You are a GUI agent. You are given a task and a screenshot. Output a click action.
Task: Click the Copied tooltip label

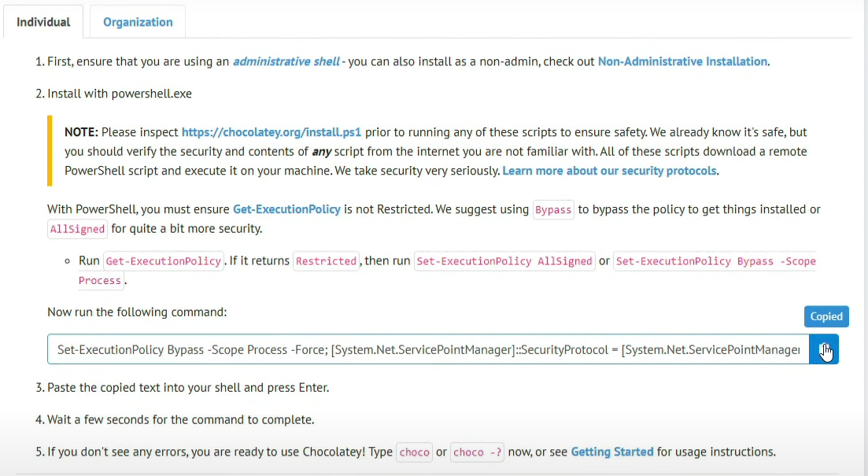point(826,316)
